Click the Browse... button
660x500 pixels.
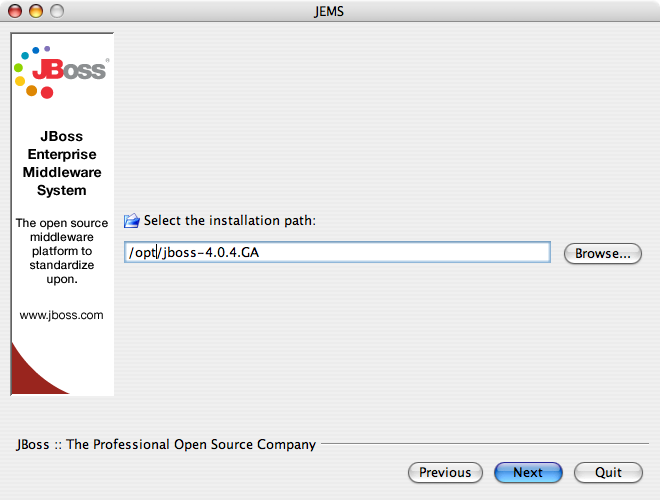(603, 253)
